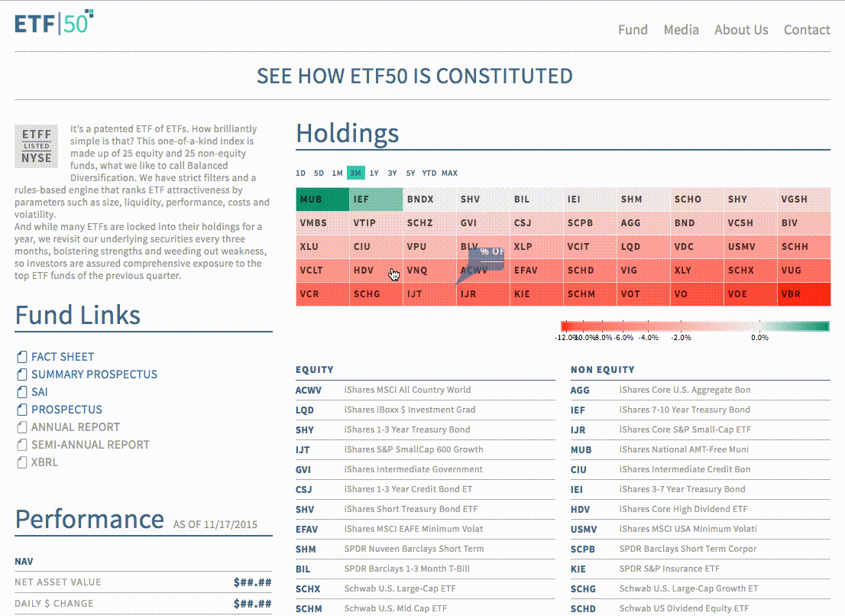Click the ETFF Listed NYSE badge
The image size is (845, 616).
[36, 146]
